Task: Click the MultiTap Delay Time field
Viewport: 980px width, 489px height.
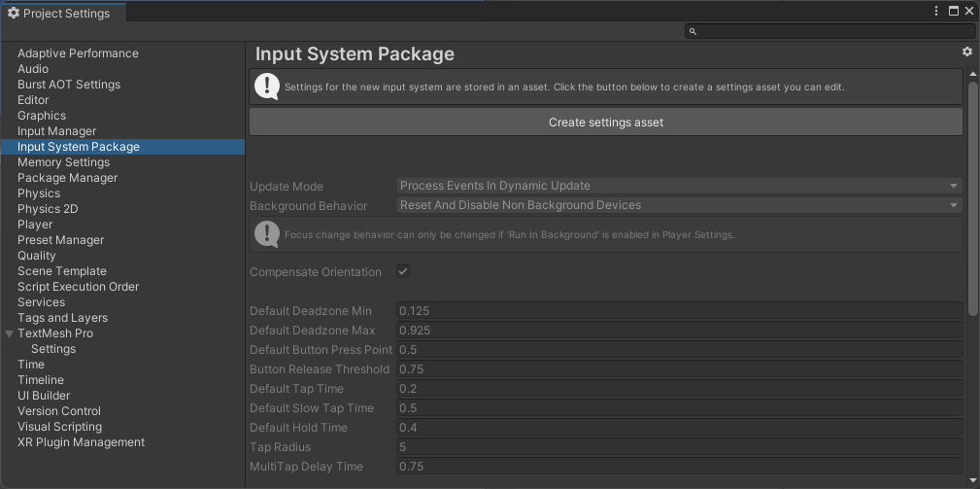Action: tap(679, 466)
